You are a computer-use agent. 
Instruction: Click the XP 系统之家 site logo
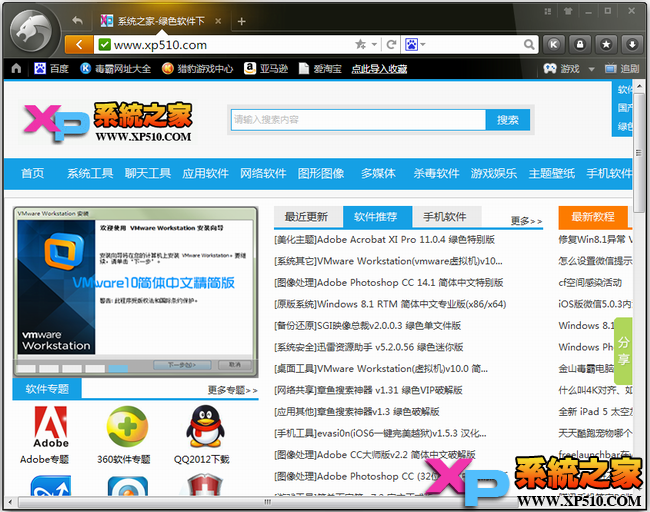click(108, 122)
